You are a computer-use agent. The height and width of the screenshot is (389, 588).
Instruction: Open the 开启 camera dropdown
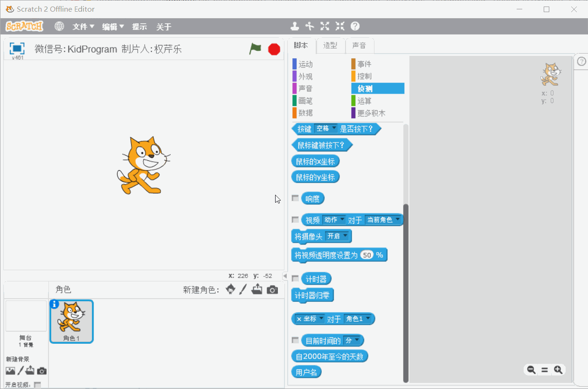(x=338, y=236)
